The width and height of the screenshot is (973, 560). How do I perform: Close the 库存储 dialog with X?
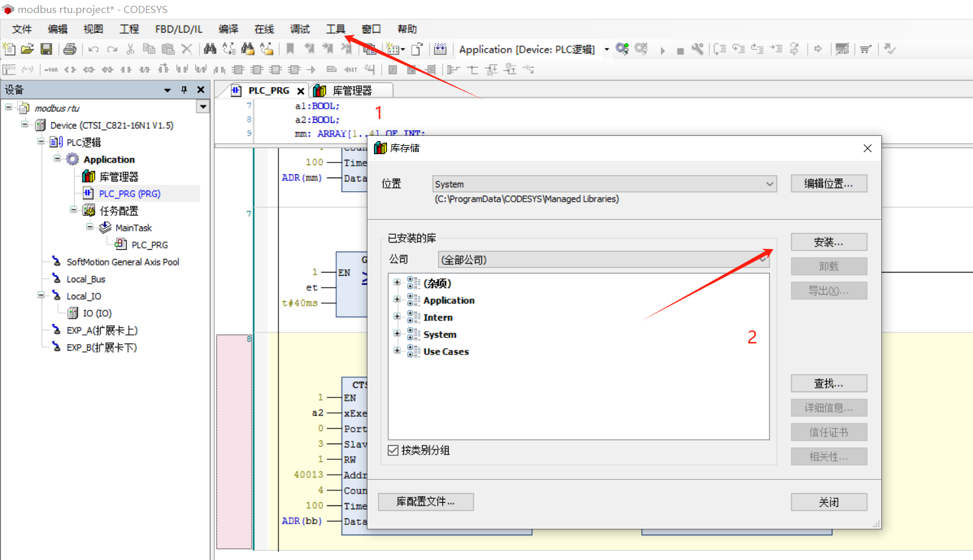point(867,148)
